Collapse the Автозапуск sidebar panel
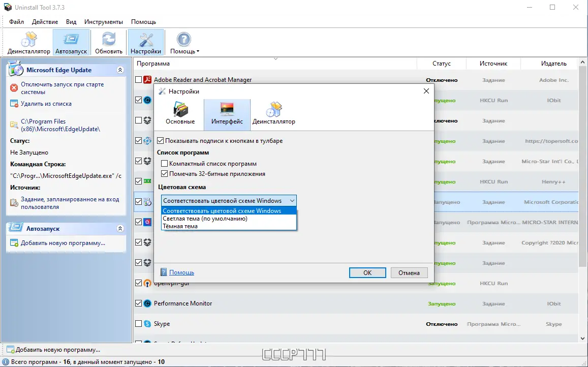This screenshot has height=367, width=588. pos(120,228)
